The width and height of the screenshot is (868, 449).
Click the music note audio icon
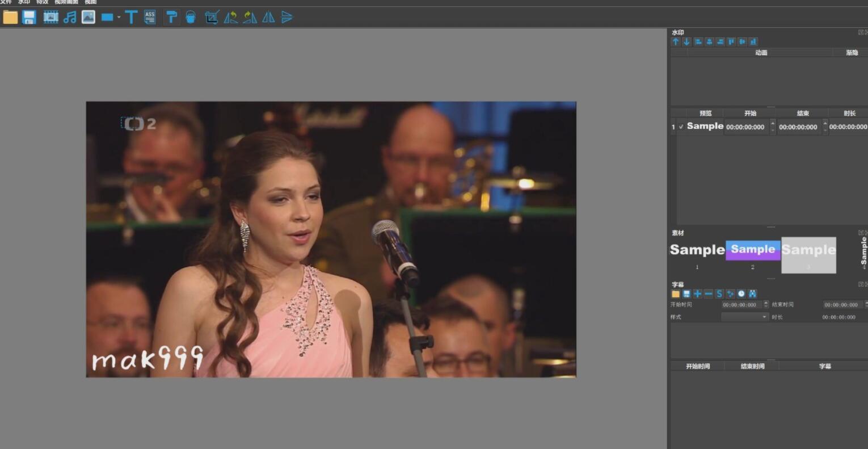pos(70,17)
